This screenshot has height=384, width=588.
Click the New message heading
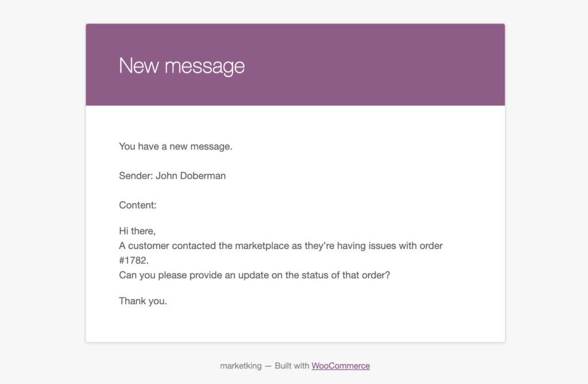(x=182, y=66)
